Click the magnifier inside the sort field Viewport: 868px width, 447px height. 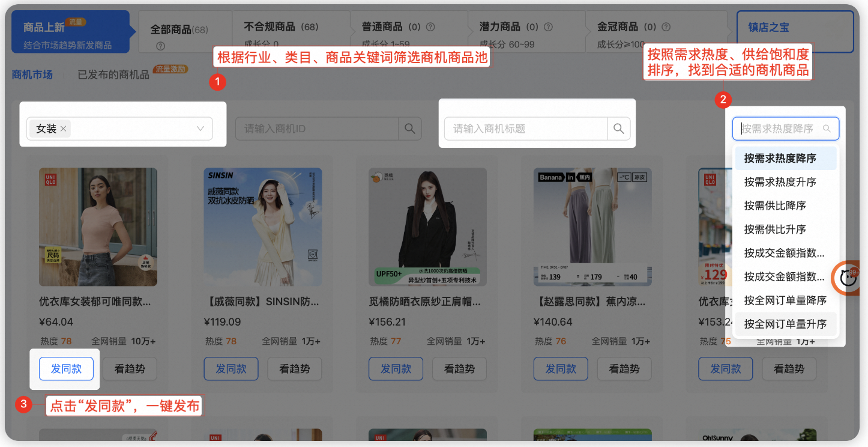[828, 128]
